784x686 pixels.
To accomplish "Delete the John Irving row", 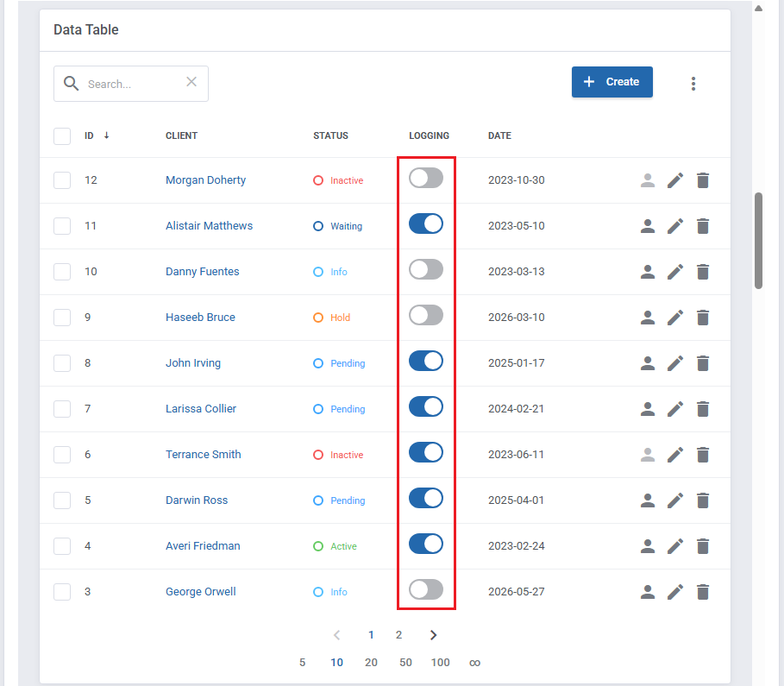I will [x=703, y=363].
